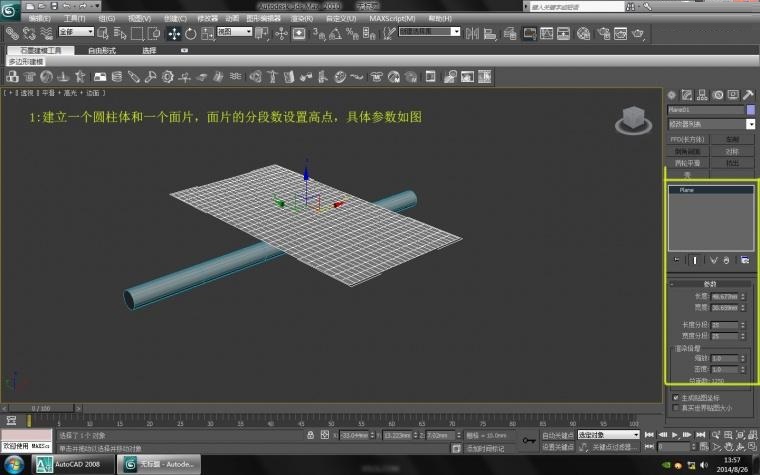Switch to the 自由形式 ribbon tab
The image size is (760, 475).
coord(102,50)
